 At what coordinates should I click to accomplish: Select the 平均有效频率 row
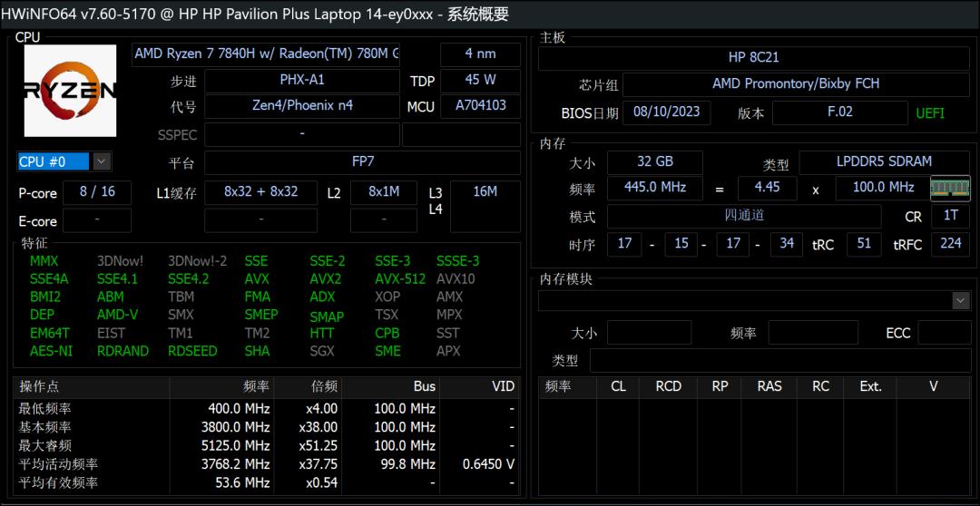coord(267,483)
